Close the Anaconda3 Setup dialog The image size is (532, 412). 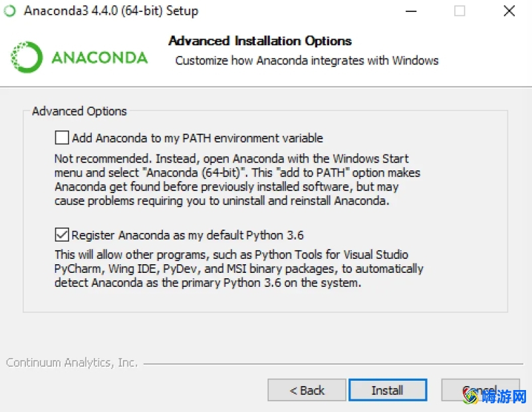pyautogui.click(x=509, y=11)
